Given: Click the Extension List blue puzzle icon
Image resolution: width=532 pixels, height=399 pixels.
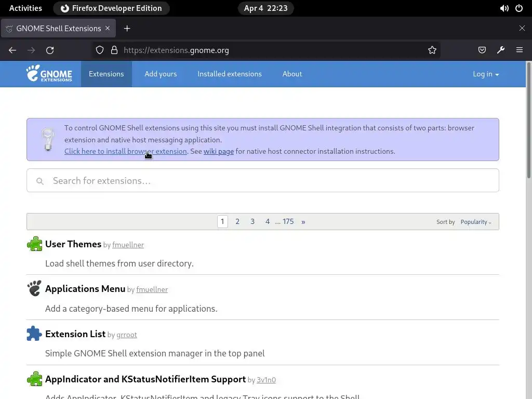Looking at the screenshot, I should 34,334.
